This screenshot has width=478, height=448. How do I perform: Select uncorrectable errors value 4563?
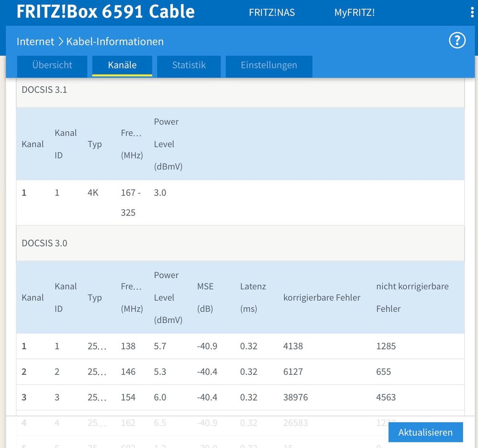[x=386, y=397]
